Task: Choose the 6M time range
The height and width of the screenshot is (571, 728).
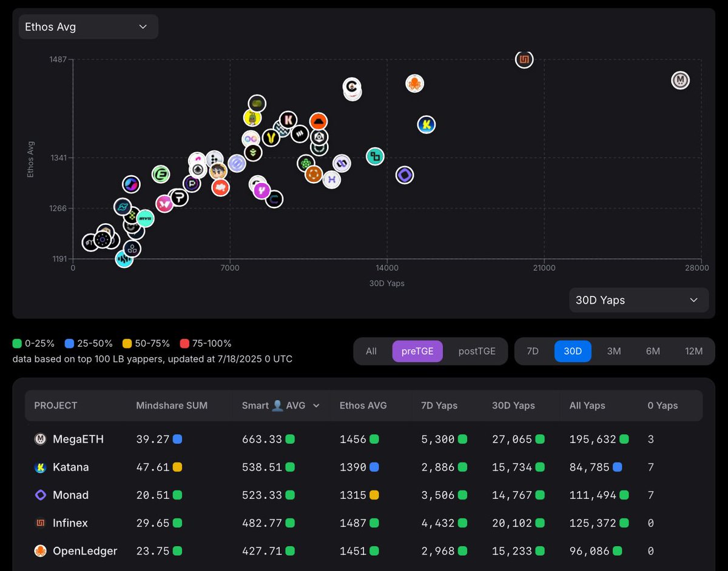Action: 653,352
